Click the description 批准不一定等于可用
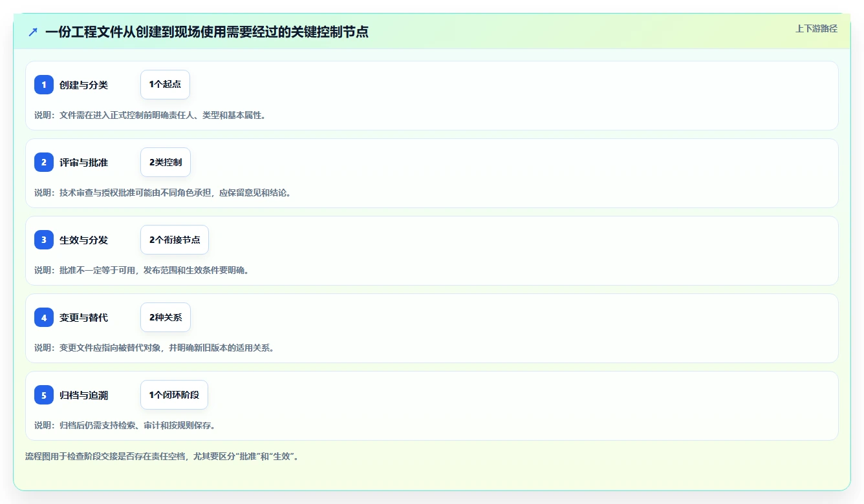The width and height of the screenshot is (864, 504). (142, 270)
